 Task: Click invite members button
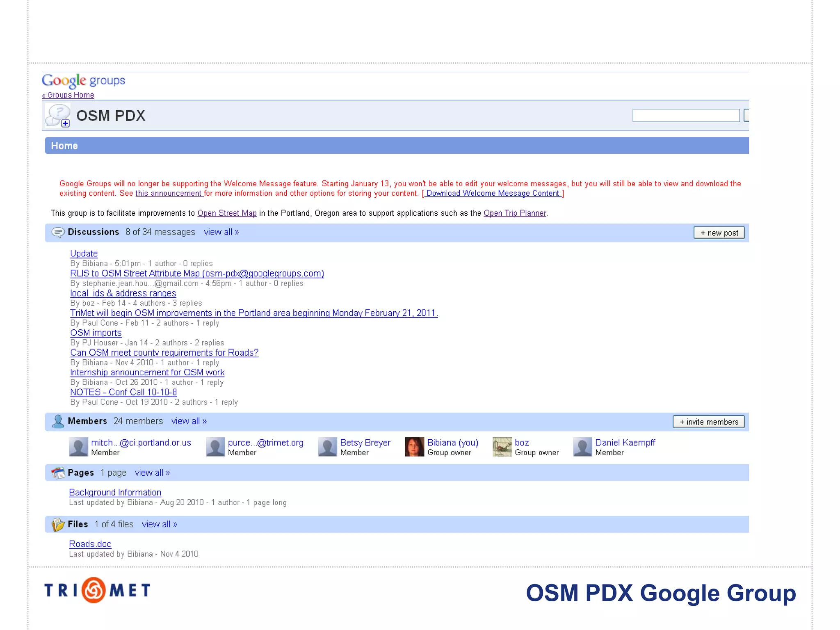click(709, 422)
